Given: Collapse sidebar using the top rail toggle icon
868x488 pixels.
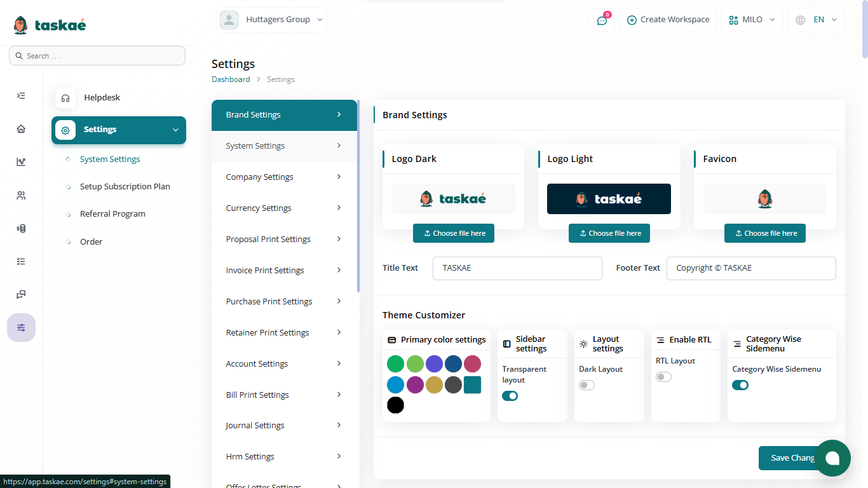Looking at the screenshot, I should point(21,96).
